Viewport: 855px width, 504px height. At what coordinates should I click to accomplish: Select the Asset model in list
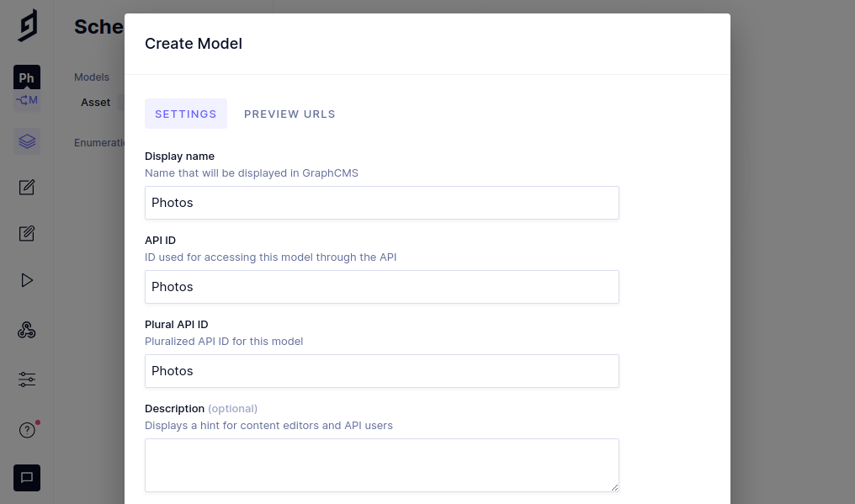96,103
